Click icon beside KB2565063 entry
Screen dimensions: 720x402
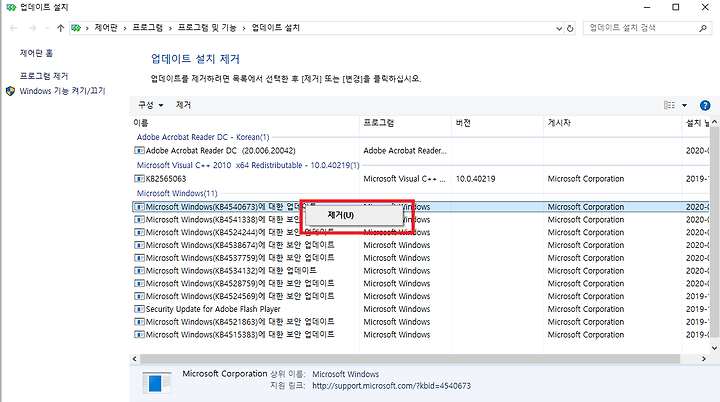(139, 179)
